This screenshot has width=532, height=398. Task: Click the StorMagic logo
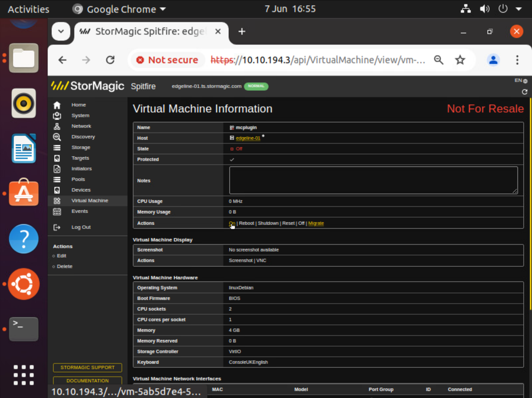pos(88,86)
